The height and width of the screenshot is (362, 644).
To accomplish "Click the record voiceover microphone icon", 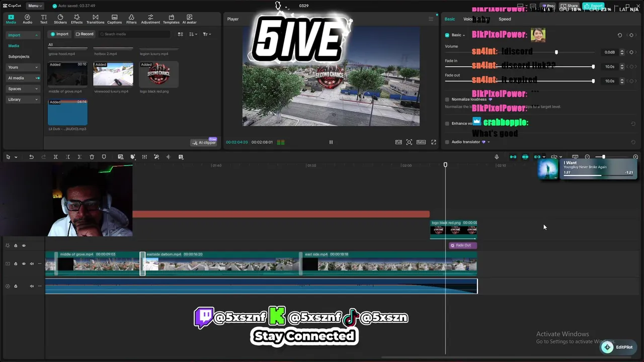I will [497, 157].
